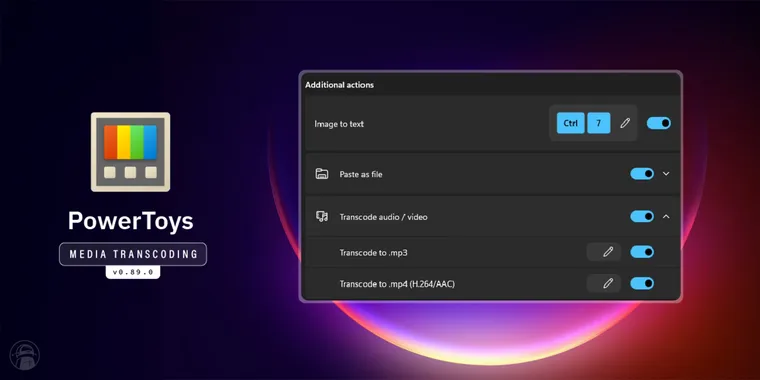760x380 pixels.
Task: Click the Transcode to .mp4 (H.264/AAC) label
Action: coord(397,284)
